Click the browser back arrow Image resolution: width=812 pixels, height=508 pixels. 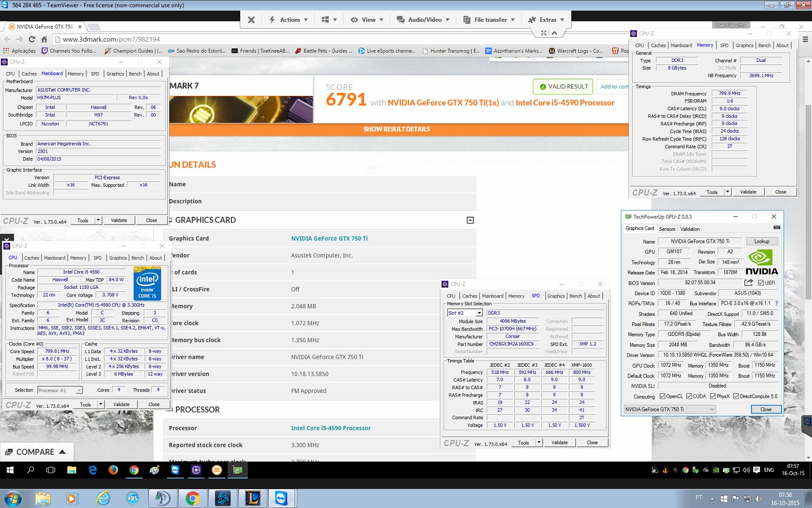pyautogui.click(x=7, y=39)
